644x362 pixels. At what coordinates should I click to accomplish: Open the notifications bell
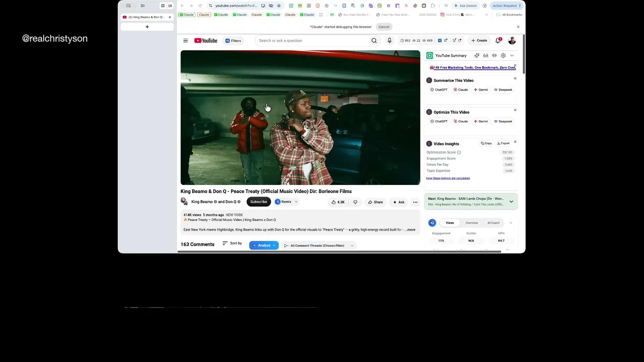tap(498, 41)
